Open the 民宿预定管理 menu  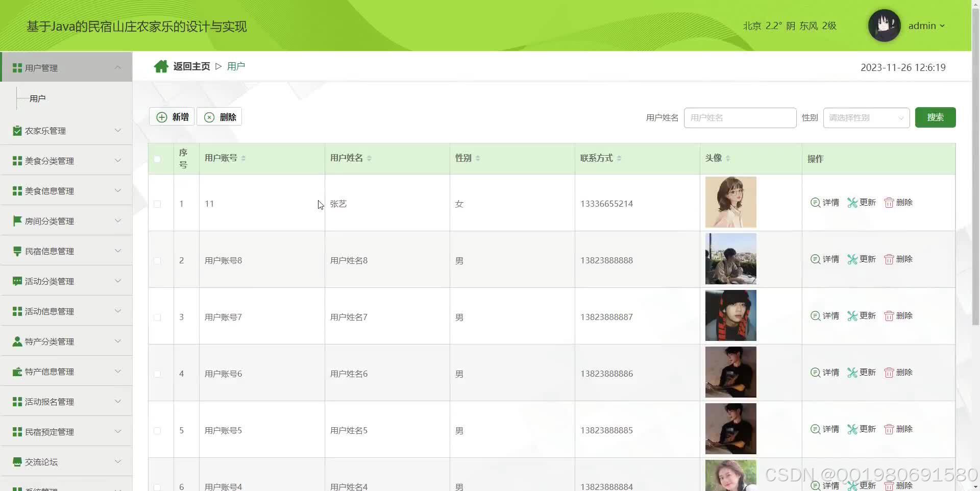click(66, 431)
